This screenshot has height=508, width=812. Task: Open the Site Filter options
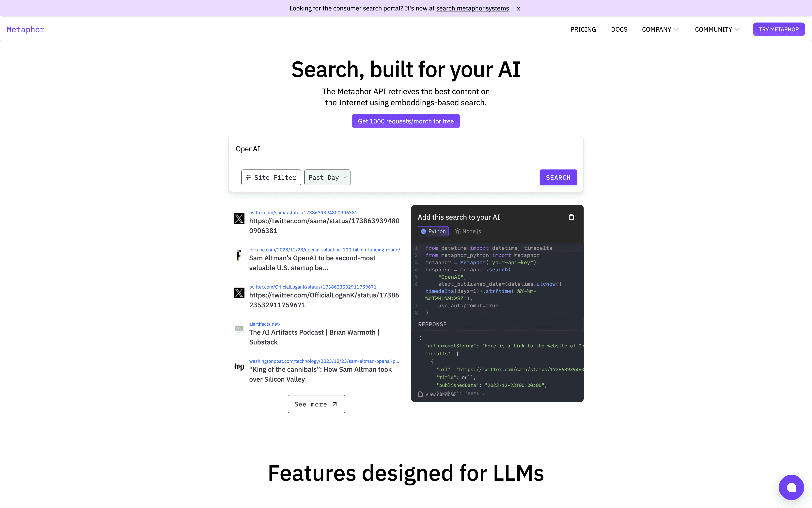pyautogui.click(x=271, y=177)
